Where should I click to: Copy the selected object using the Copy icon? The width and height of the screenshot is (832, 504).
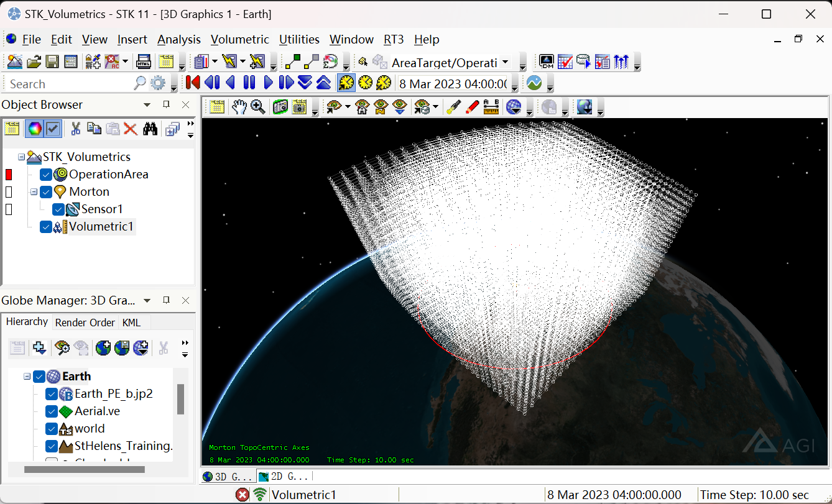94,129
